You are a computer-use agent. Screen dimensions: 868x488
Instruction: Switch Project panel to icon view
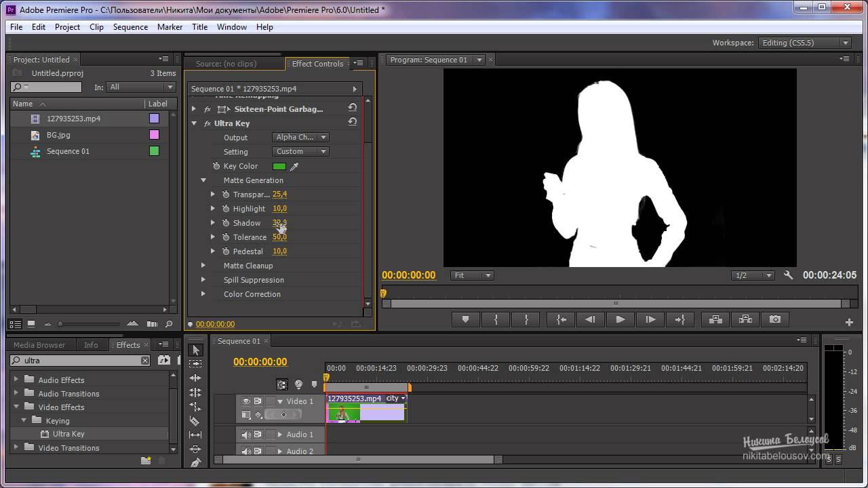click(x=31, y=324)
